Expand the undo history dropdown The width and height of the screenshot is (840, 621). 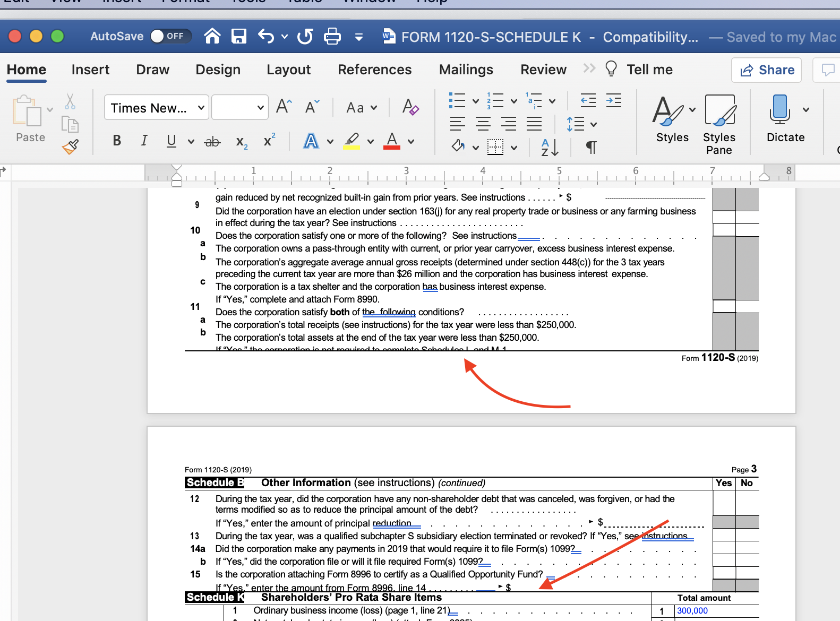pyautogui.click(x=285, y=37)
